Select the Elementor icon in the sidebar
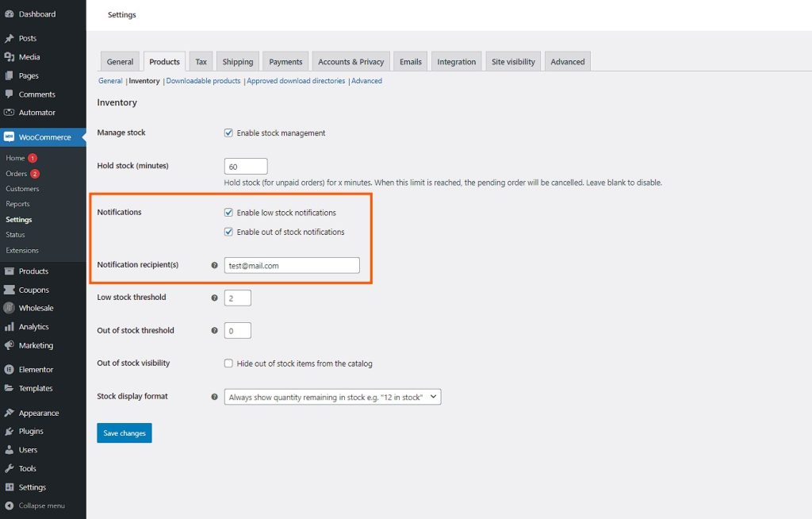812x519 pixels. 10,369
